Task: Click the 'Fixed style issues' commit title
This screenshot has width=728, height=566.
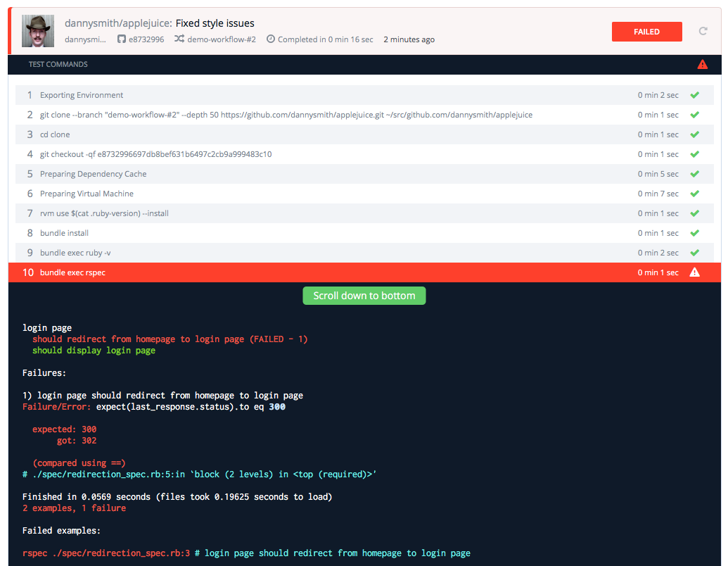Action: (215, 23)
